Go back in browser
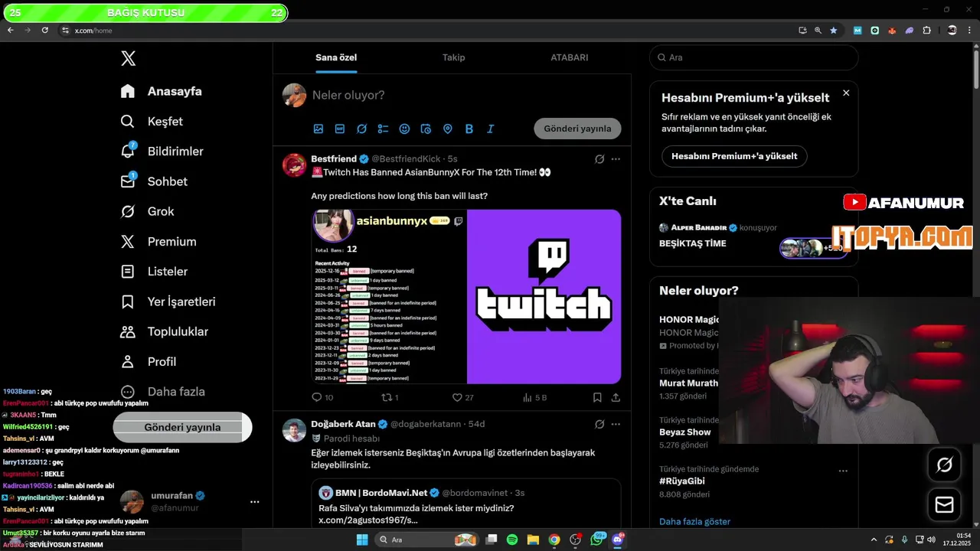 click(x=11, y=31)
